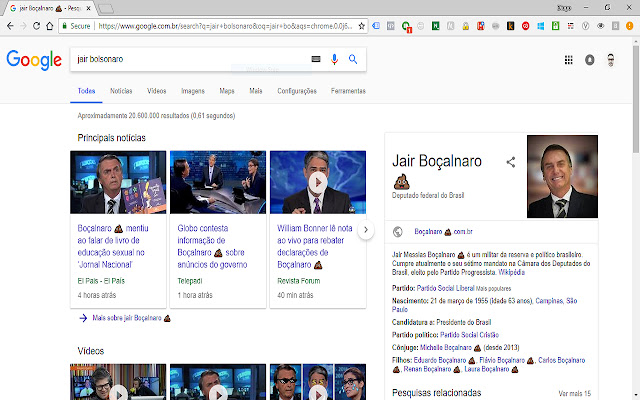The height and width of the screenshot is (400, 640).
Task: Open the Globo contesta headline link
Action: point(212,246)
